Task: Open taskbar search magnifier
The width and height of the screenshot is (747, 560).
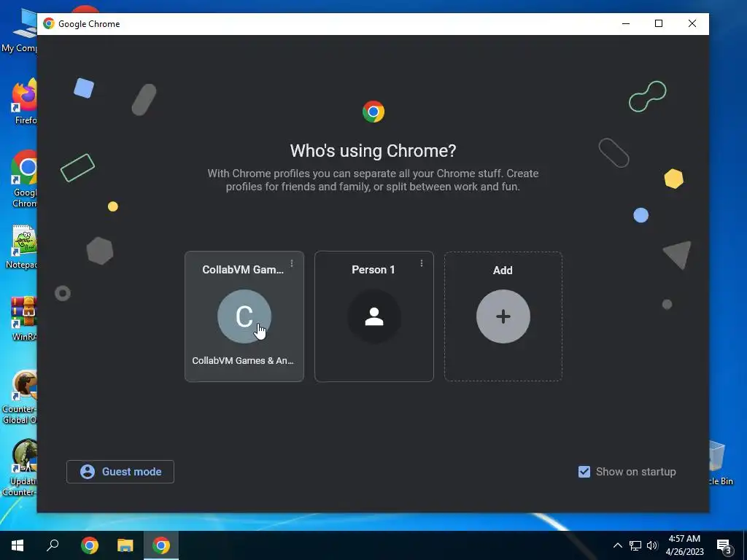Action: [x=53, y=545]
